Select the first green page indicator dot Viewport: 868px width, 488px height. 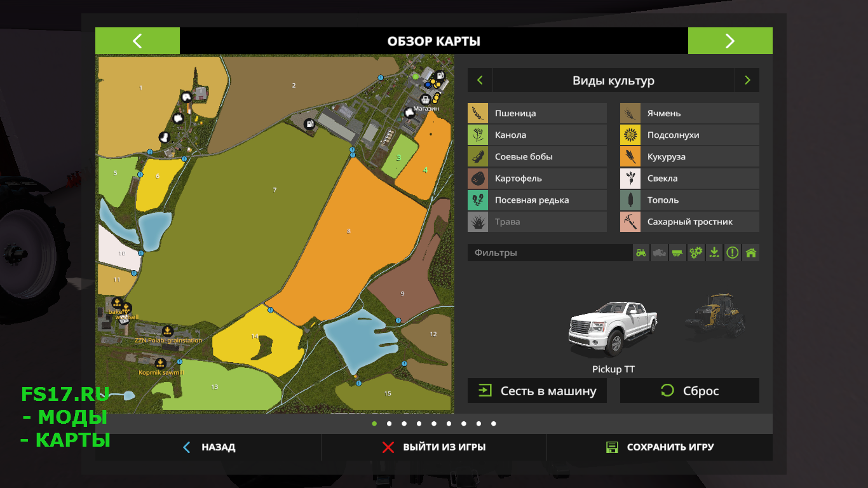pos(374,423)
